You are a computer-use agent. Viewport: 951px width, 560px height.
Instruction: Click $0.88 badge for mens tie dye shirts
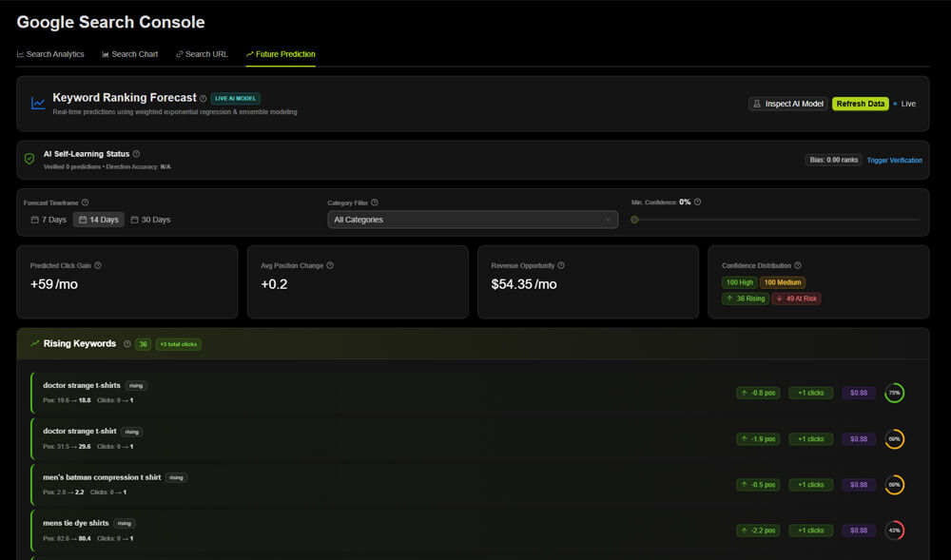[859, 531]
